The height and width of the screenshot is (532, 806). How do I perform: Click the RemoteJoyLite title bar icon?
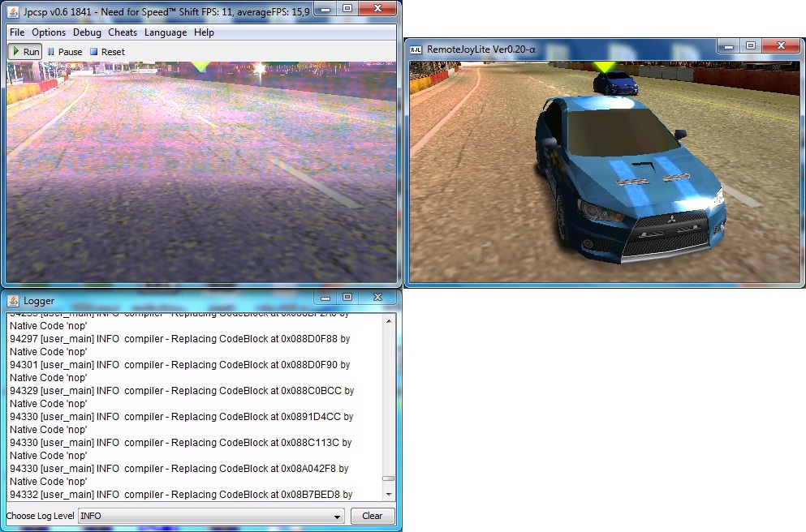click(416, 49)
